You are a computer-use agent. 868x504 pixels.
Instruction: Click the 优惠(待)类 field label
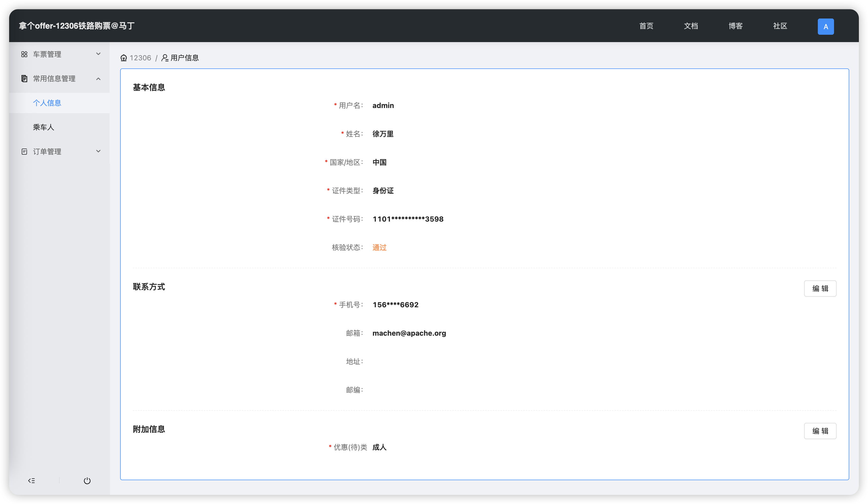(x=350, y=447)
